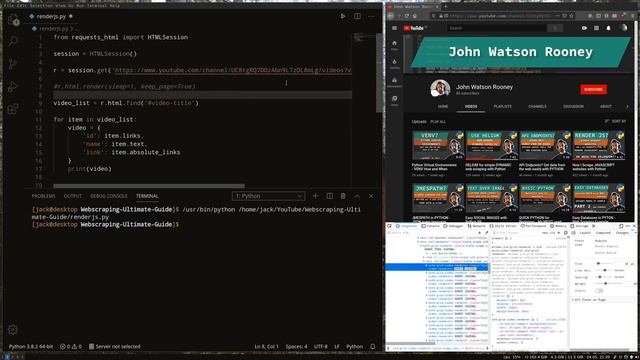Maximize the terminal panel with the chevron
Image resolution: width=640 pixels, height=360 pixels.
pos(357,196)
